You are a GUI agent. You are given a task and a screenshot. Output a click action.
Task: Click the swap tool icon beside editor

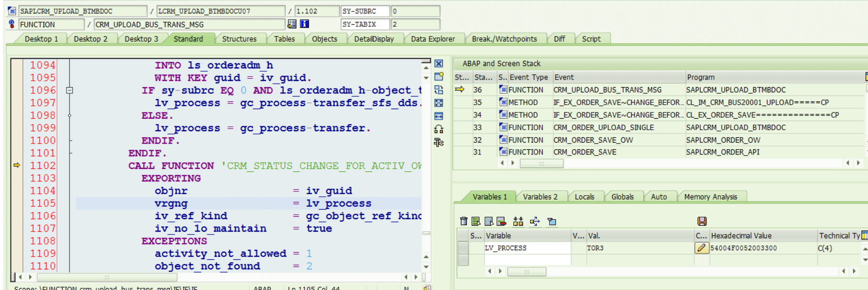439,90
